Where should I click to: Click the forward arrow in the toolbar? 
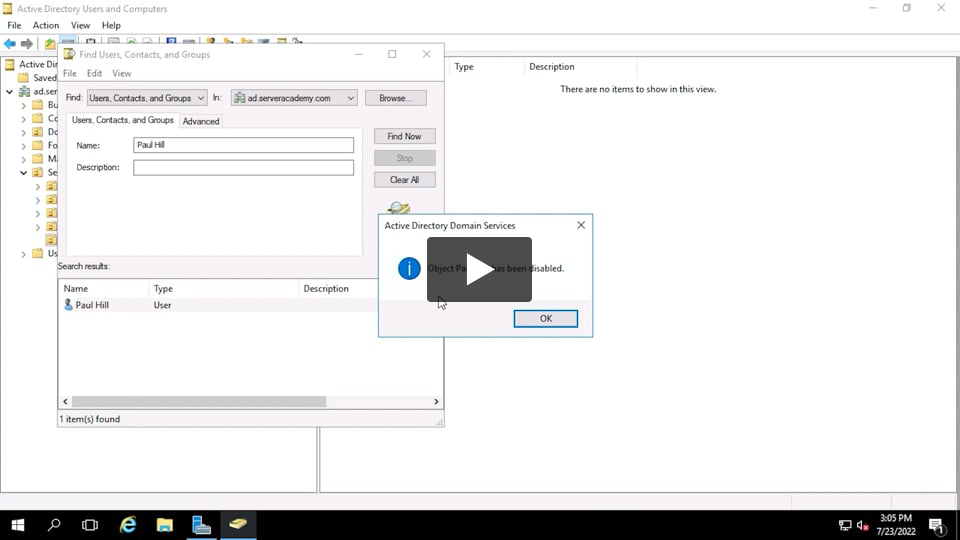[27, 44]
